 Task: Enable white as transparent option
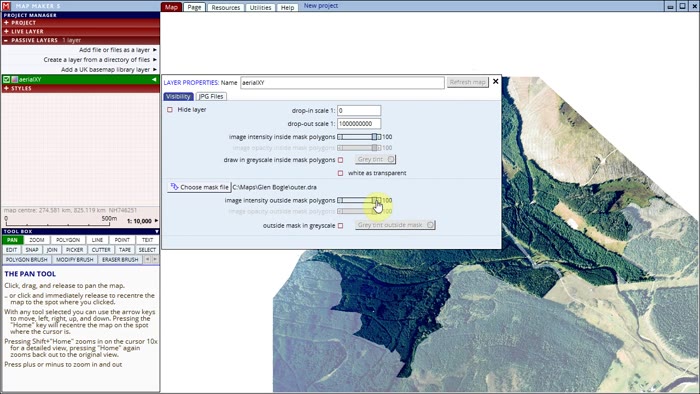(340, 173)
